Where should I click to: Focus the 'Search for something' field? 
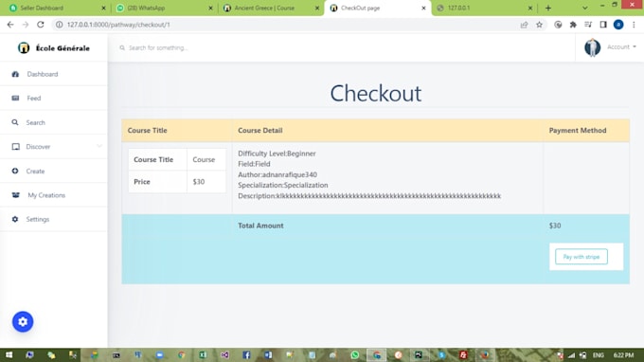158,48
